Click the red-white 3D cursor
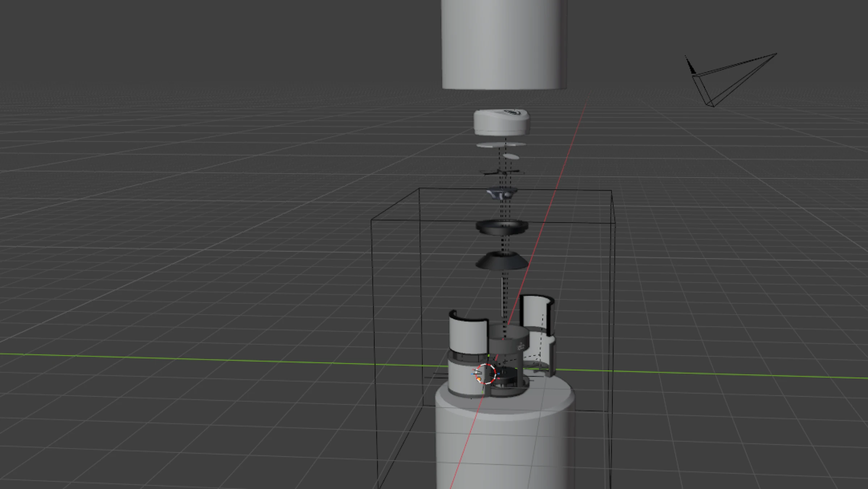The image size is (868, 489). pyautogui.click(x=485, y=374)
